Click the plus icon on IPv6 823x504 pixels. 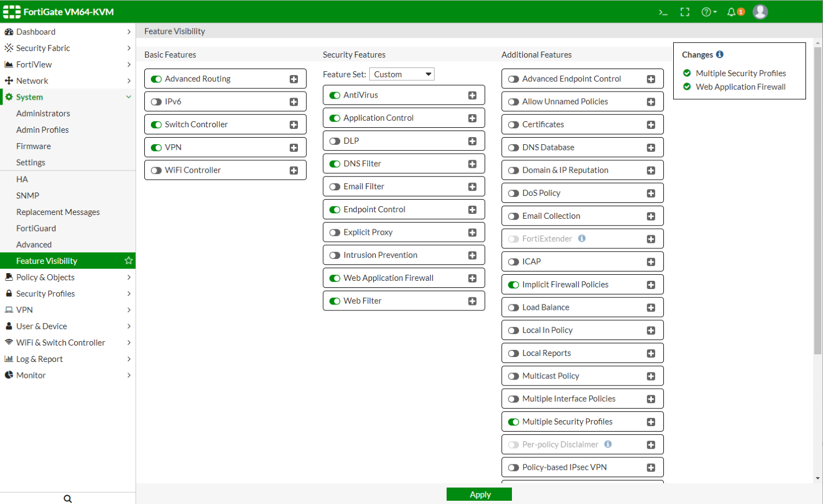(x=294, y=102)
